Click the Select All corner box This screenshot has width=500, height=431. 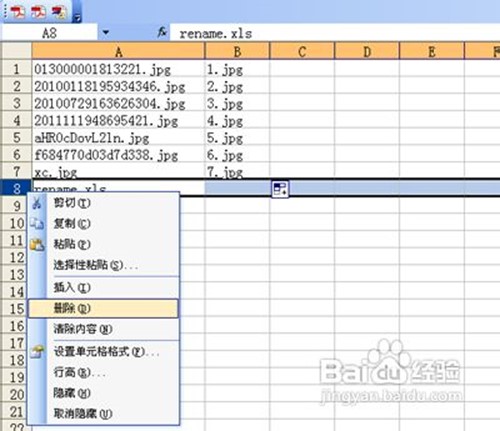16,51
